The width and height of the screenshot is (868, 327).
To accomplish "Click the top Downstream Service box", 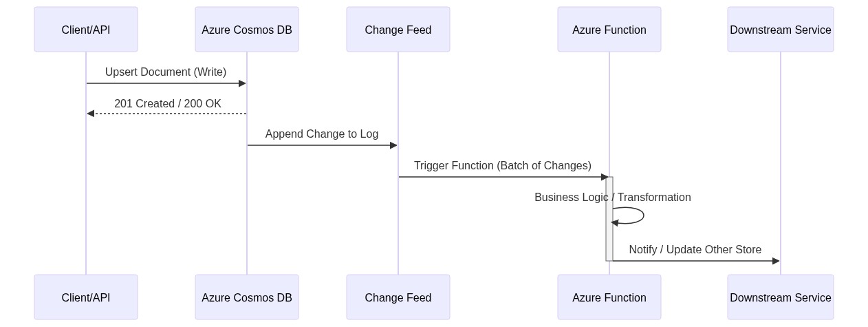I will (x=781, y=30).
